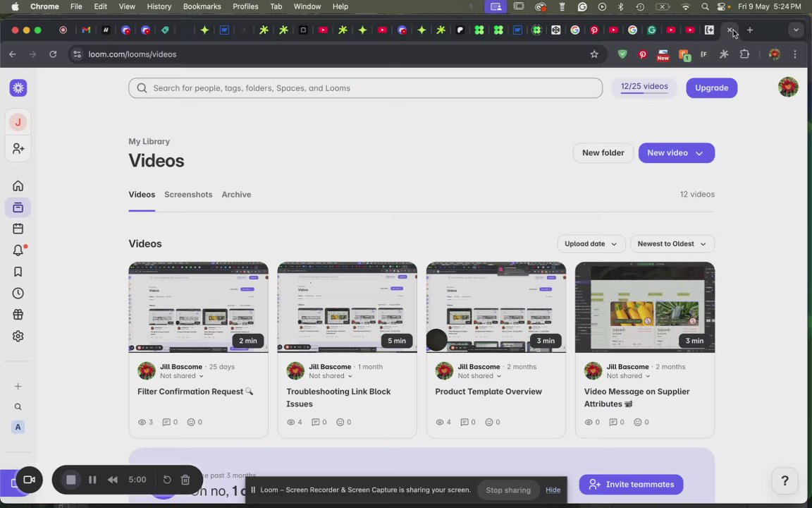Viewport: 812px width, 508px height.
Task: Click the Wi-Fi icon in menu bar
Action: coord(686,6)
